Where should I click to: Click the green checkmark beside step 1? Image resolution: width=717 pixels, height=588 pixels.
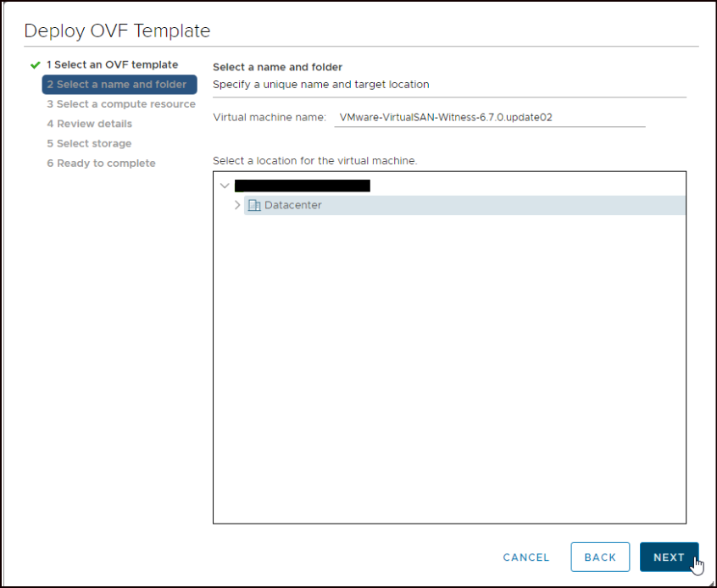tap(36, 65)
